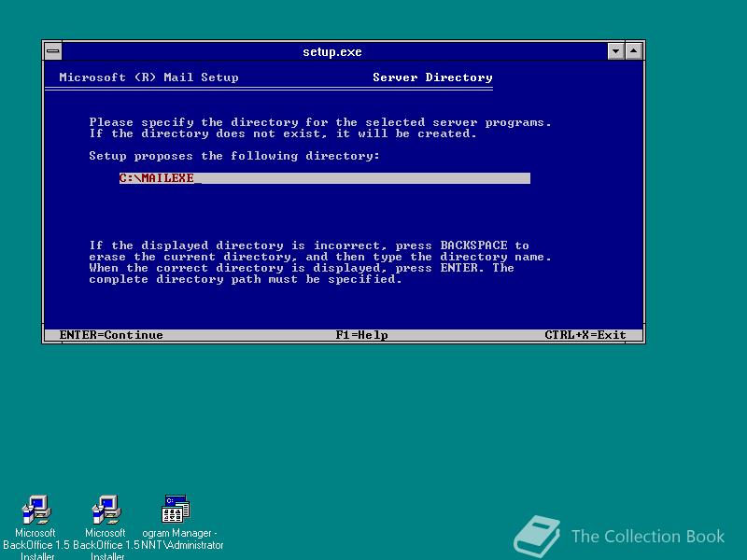Viewport: 747px width, 560px height.
Task: Click the ENTER=Continue status bar text
Action: [111, 335]
